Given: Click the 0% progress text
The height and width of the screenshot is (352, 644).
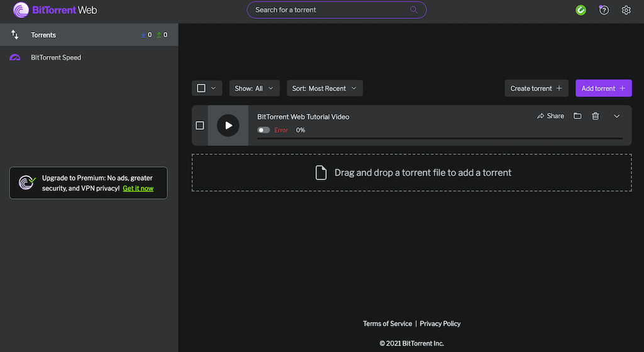Looking at the screenshot, I should [x=301, y=130].
